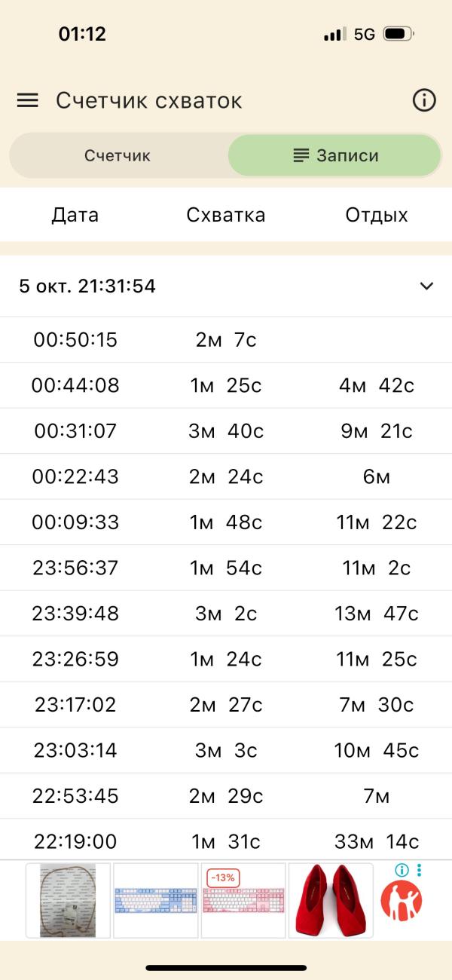Select the Записи tab
Viewport: 452px width, 980px height.
(x=335, y=156)
